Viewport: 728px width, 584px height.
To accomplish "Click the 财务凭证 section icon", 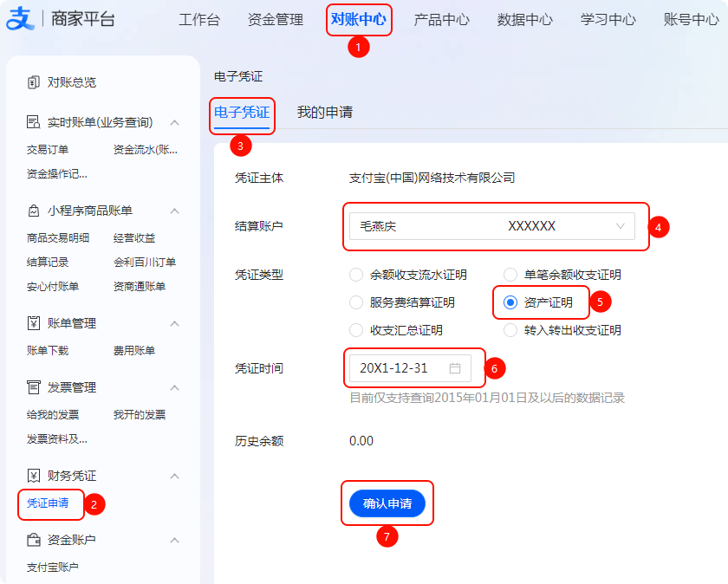I will [34, 476].
